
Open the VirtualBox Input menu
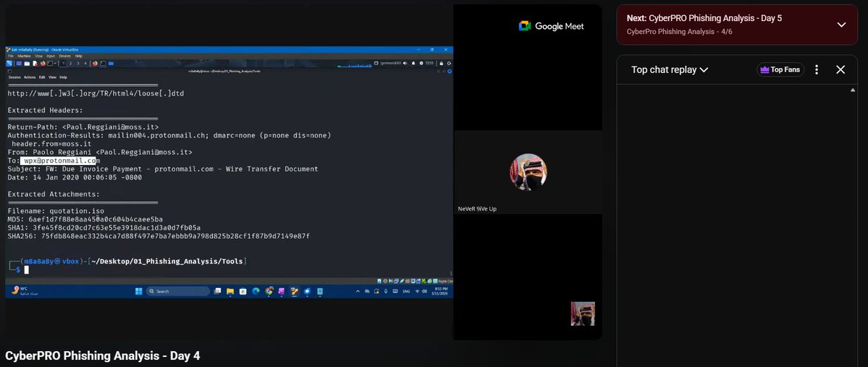pos(51,56)
